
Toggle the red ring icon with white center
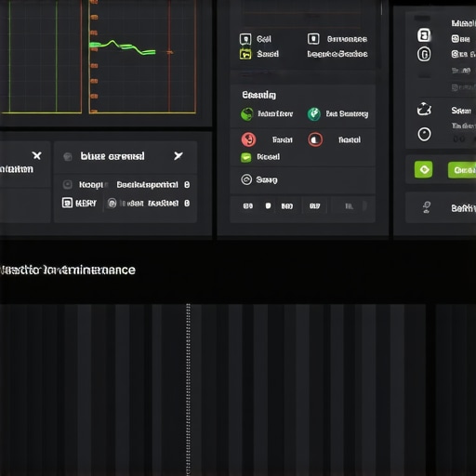pyautogui.click(x=315, y=139)
